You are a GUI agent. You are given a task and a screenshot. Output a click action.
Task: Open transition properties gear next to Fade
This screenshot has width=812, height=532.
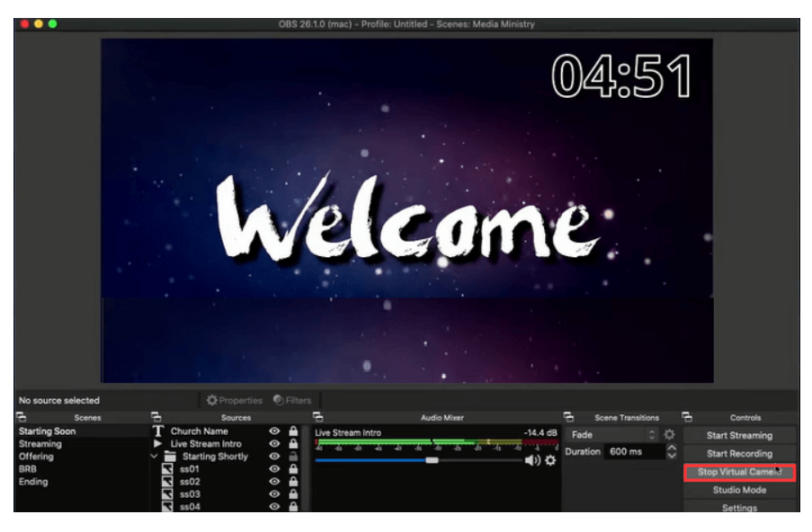[670, 435]
